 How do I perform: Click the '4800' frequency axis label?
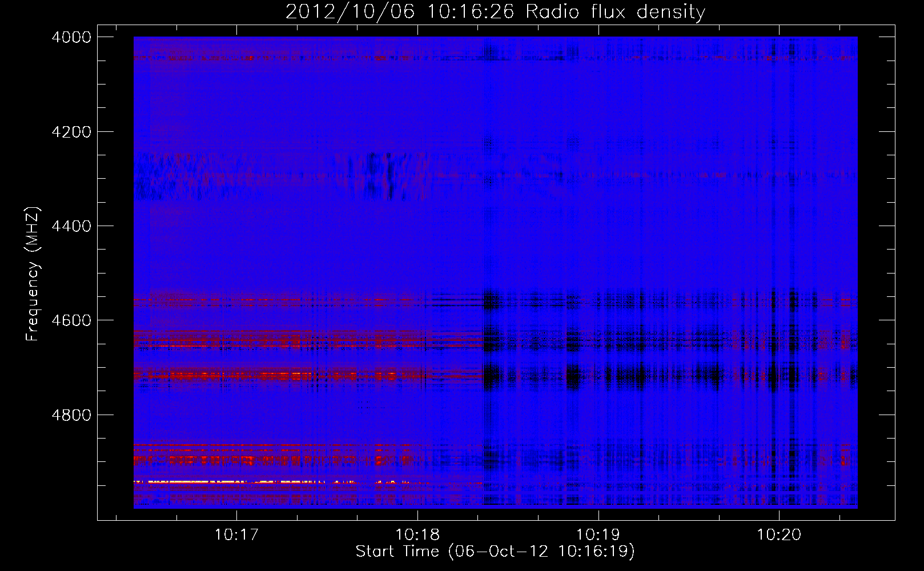tap(71, 415)
